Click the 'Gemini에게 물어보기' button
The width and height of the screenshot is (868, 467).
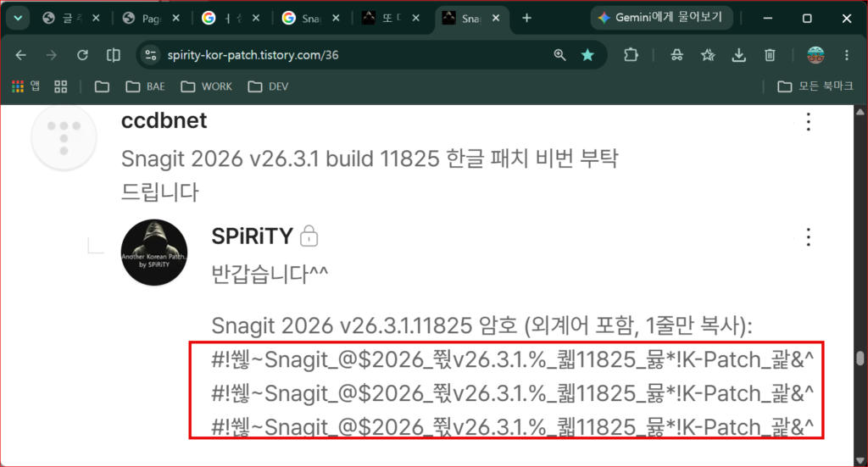click(661, 18)
